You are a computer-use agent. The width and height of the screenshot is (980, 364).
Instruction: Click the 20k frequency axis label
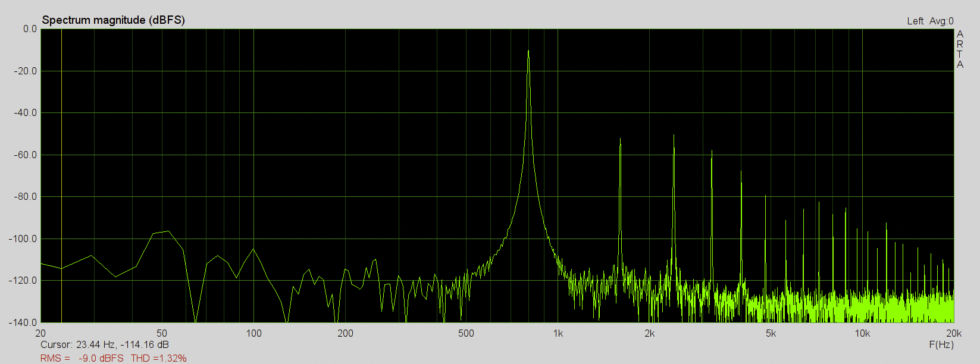pyautogui.click(x=954, y=333)
